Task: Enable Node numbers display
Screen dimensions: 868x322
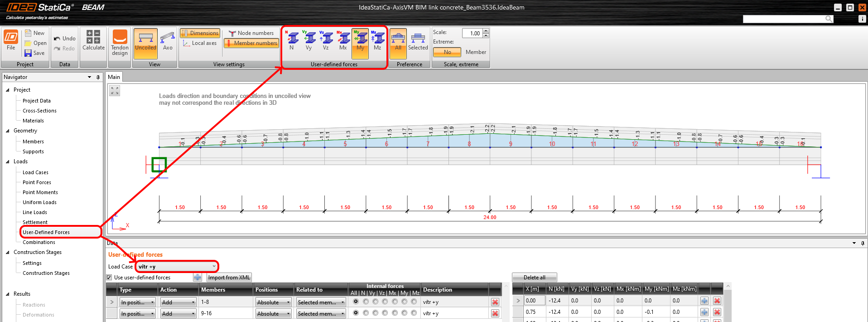Action: (x=251, y=33)
